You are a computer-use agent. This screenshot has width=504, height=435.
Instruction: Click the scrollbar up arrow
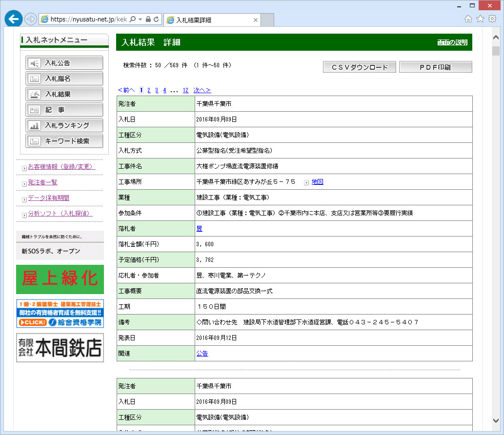[496, 38]
